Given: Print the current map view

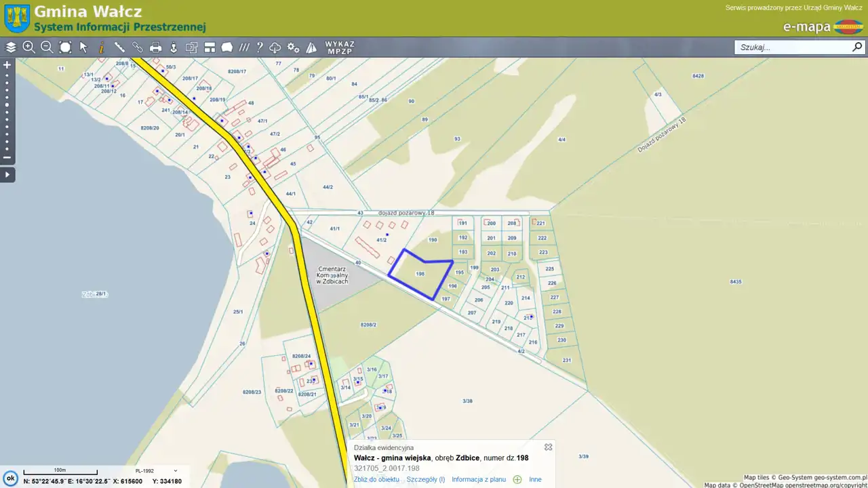Looking at the screenshot, I should point(155,47).
